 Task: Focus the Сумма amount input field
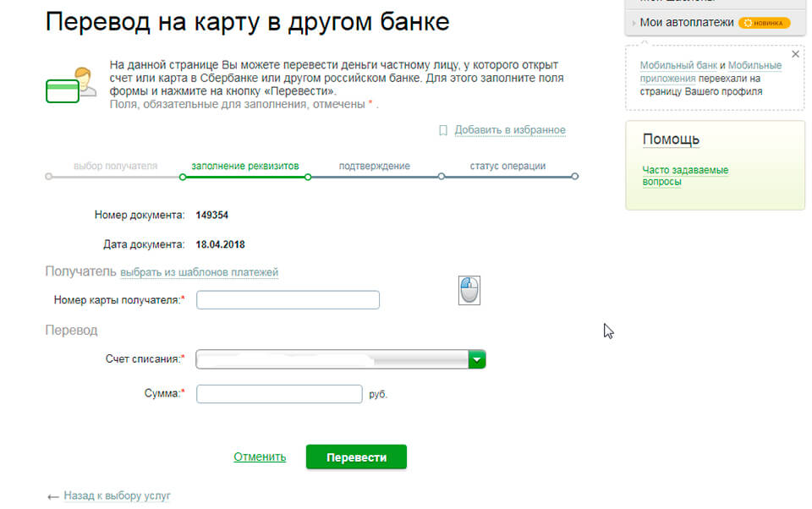pyautogui.click(x=279, y=394)
